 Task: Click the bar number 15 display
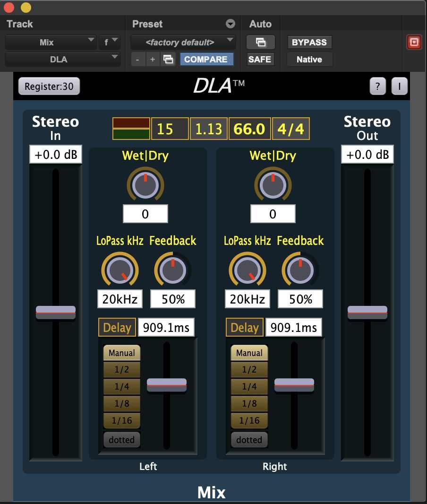[170, 129]
